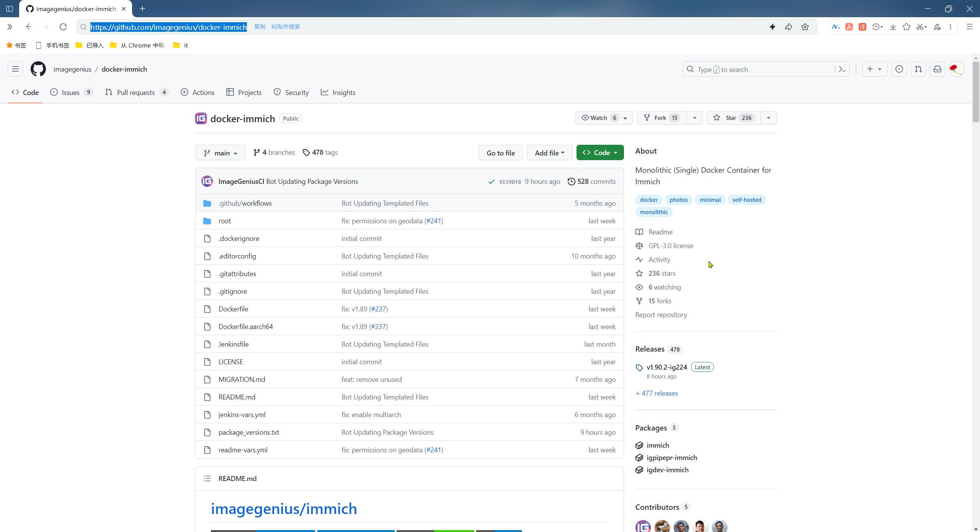Image resolution: width=980 pixels, height=532 pixels.
Task: Open a new browser tab with the plus button
Action: pos(142,8)
